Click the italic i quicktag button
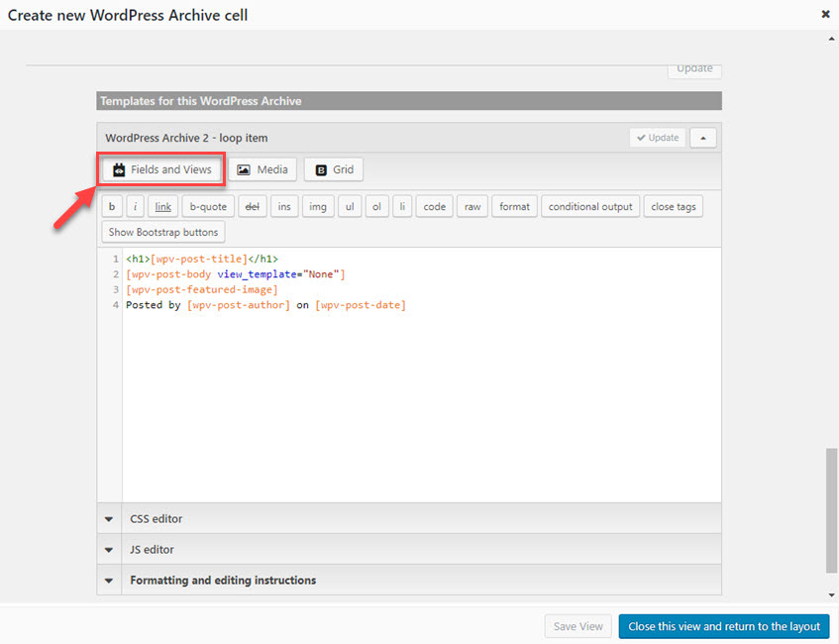Image resolution: width=839 pixels, height=644 pixels. click(136, 207)
